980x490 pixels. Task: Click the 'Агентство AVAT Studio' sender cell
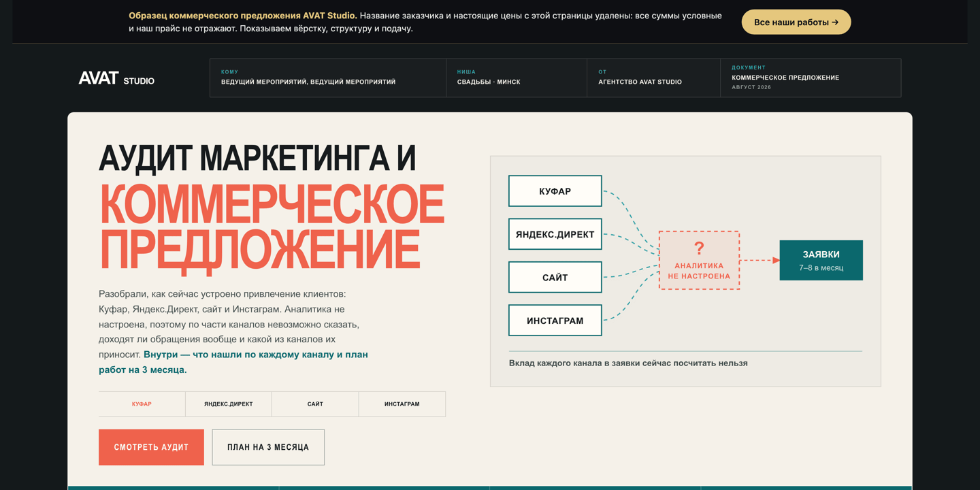point(653,78)
